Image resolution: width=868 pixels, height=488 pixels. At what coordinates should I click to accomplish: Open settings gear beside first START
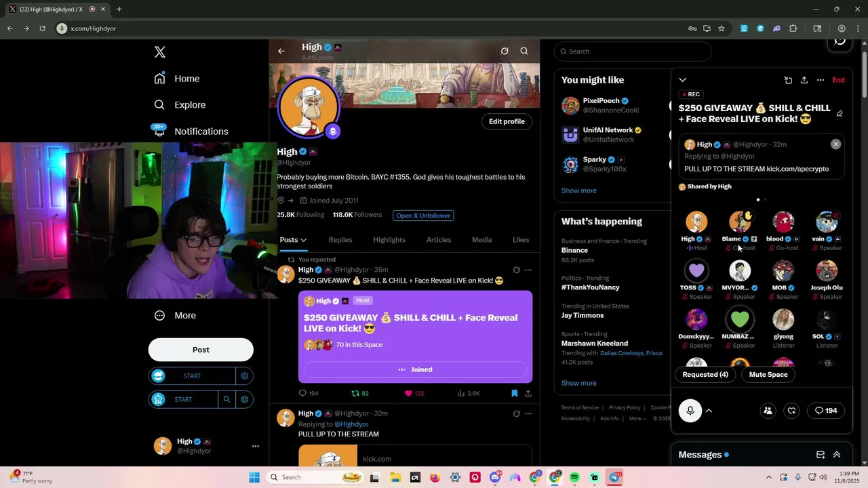(245, 376)
